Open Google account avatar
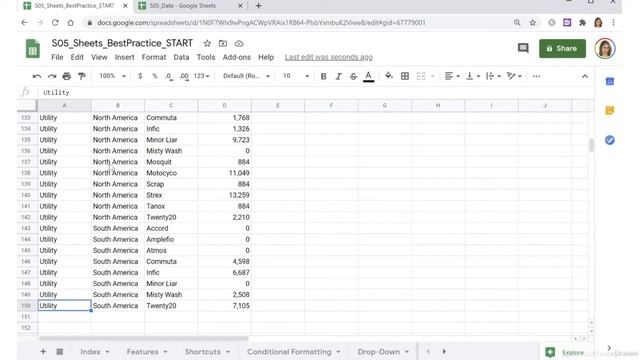Image resolution: width=640 pixels, height=360 pixels. point(605,48)
